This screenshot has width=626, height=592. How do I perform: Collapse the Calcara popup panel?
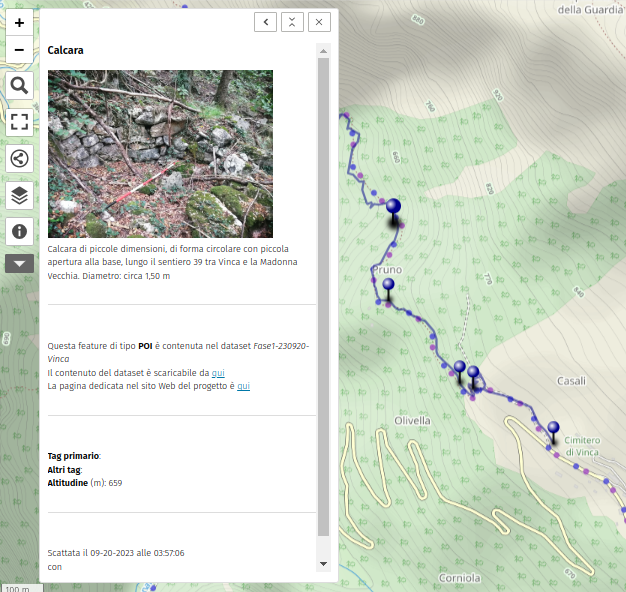(292, 22)
